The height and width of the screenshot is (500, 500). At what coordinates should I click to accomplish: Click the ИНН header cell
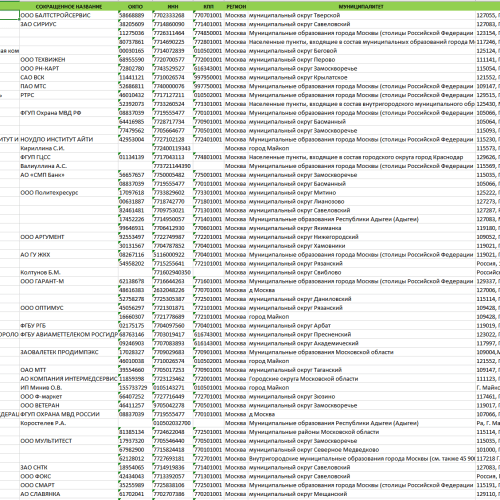pyautogui.click(x=173, y=6)
